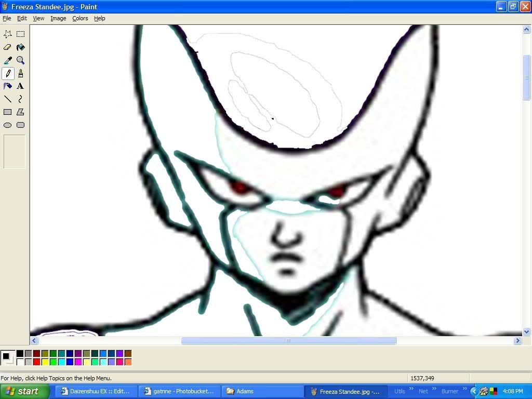Click the foreground/background color indicator
This screenshot has width=532, height=399.
[x=7, y=358]
